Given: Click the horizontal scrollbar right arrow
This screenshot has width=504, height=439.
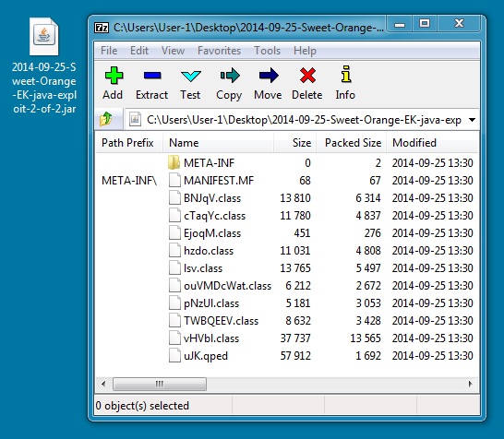Looking at the screenshot, I should 470,384.
